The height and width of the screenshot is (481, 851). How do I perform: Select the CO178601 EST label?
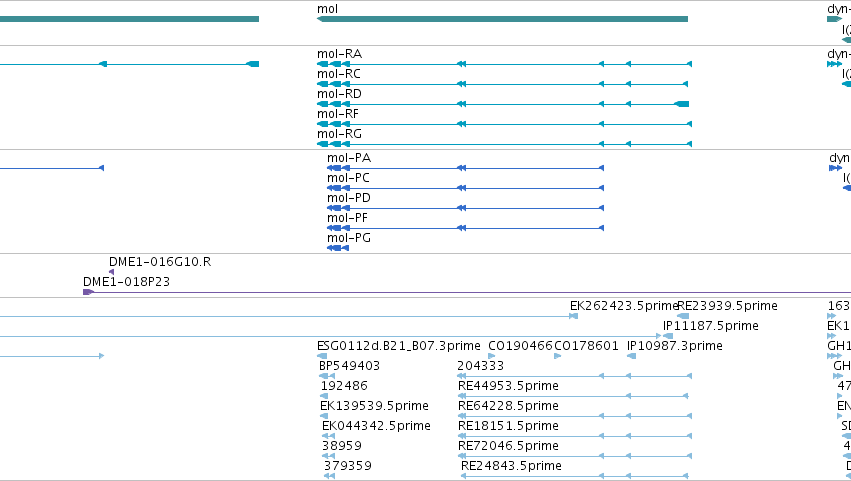pyautogui.click(x=587, y=346)
